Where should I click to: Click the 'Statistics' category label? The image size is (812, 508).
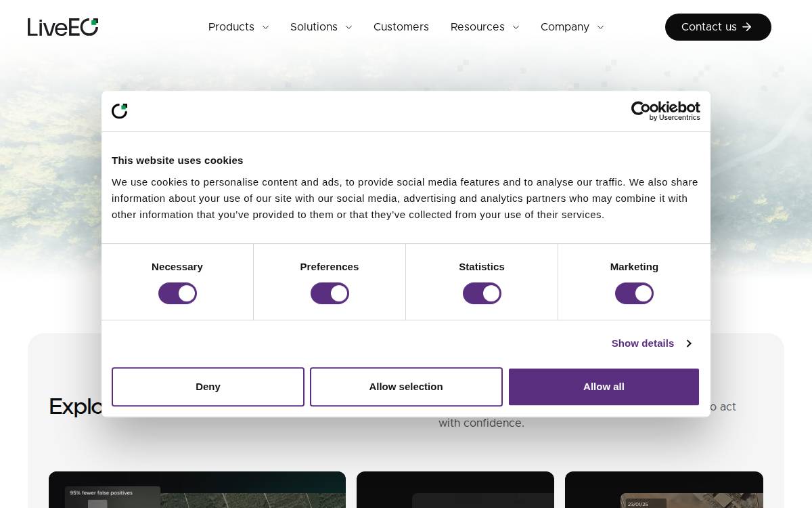pyautogui.click(x=482, y=267)
